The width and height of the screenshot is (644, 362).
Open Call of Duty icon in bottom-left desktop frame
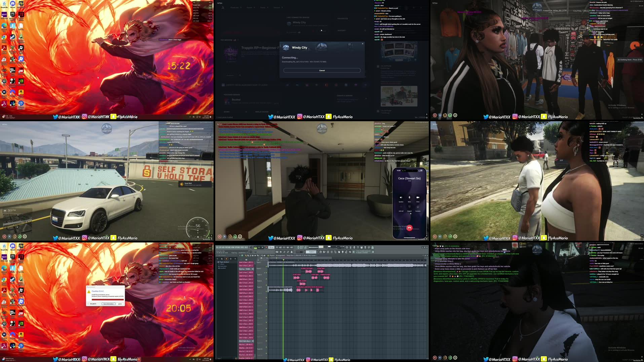click(12, 312)
